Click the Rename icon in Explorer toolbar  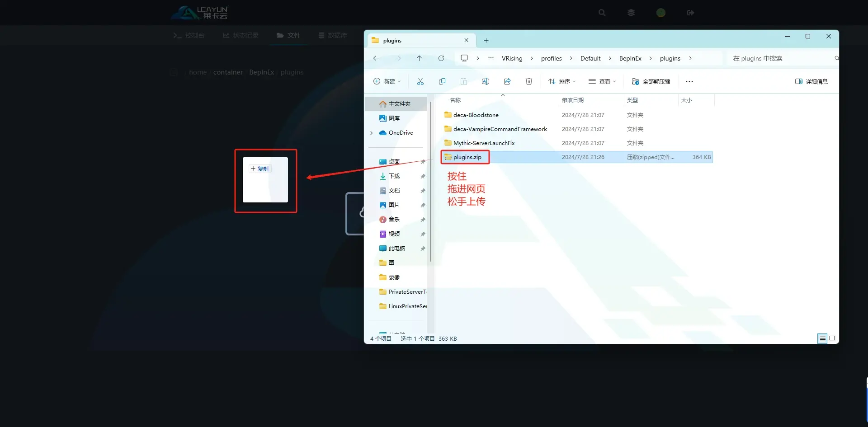coord(485,81)
